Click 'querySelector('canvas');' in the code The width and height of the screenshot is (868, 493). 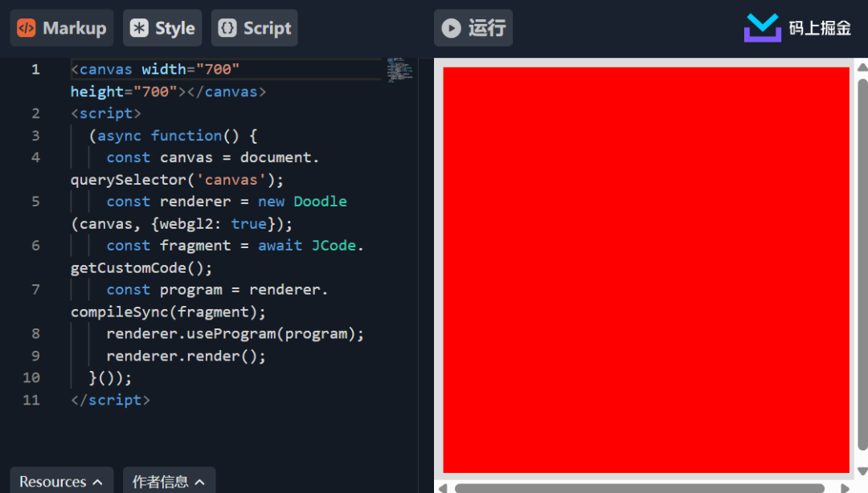pos(177,180)
